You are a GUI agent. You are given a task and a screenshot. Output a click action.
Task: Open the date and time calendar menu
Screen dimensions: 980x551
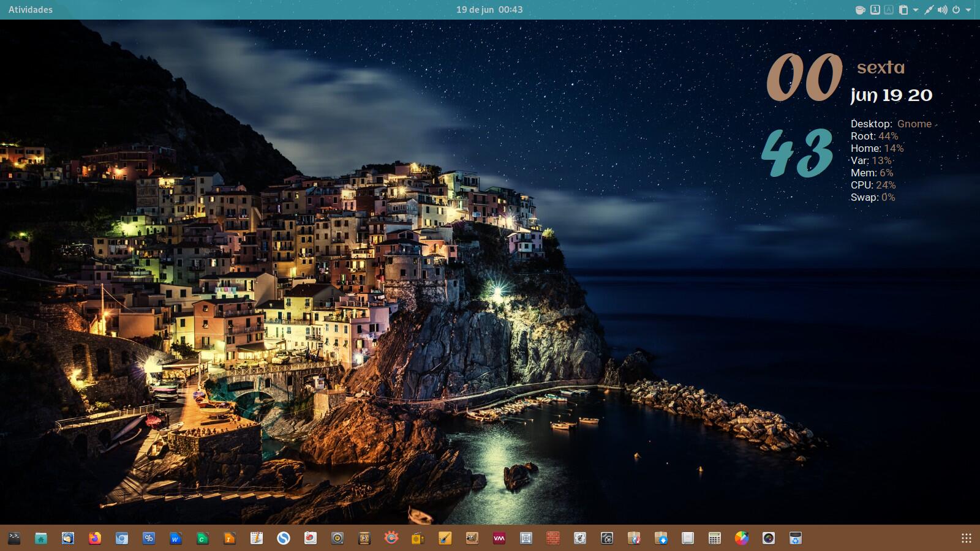point(489,10)
